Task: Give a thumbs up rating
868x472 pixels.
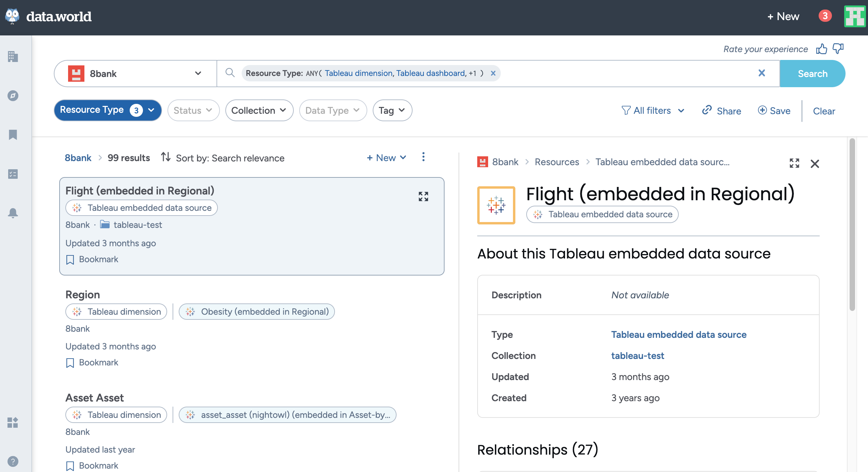Action: (821, 49)
